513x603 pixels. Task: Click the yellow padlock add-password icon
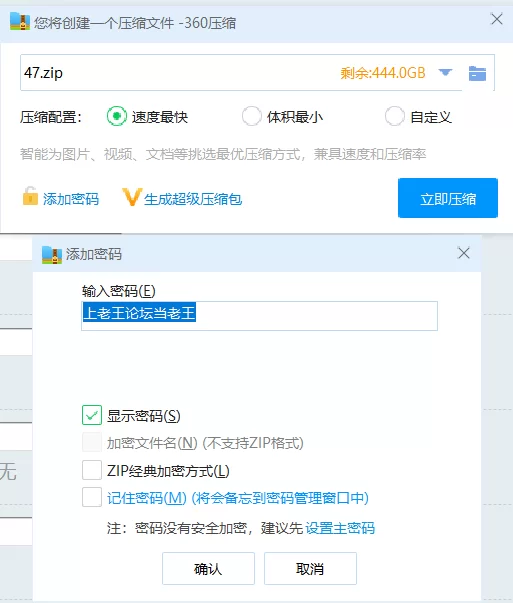(x=30, y=196)
